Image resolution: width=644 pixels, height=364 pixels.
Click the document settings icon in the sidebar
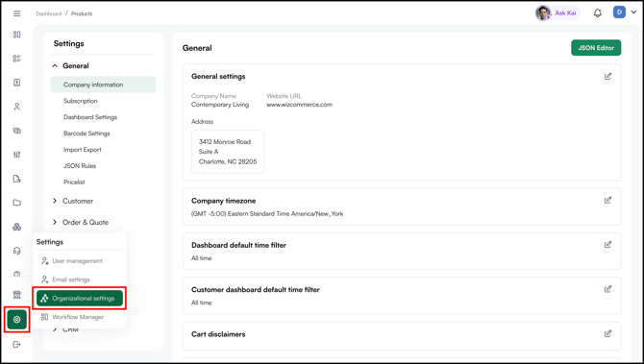pos(17,179)
